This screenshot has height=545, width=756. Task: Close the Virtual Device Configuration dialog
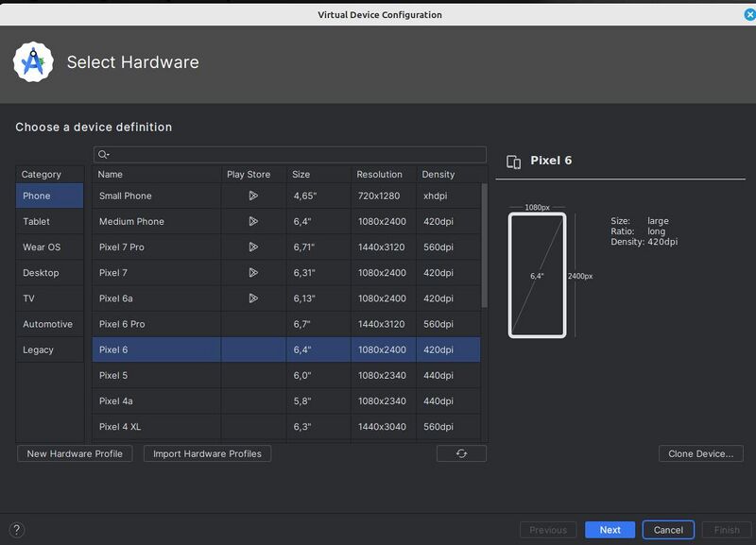tap(749, 14)
